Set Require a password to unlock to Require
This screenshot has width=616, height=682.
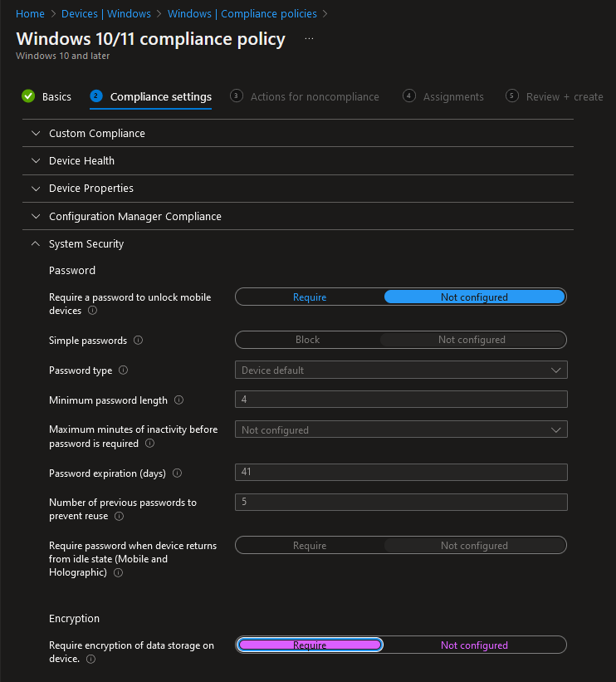coord(310,297)
